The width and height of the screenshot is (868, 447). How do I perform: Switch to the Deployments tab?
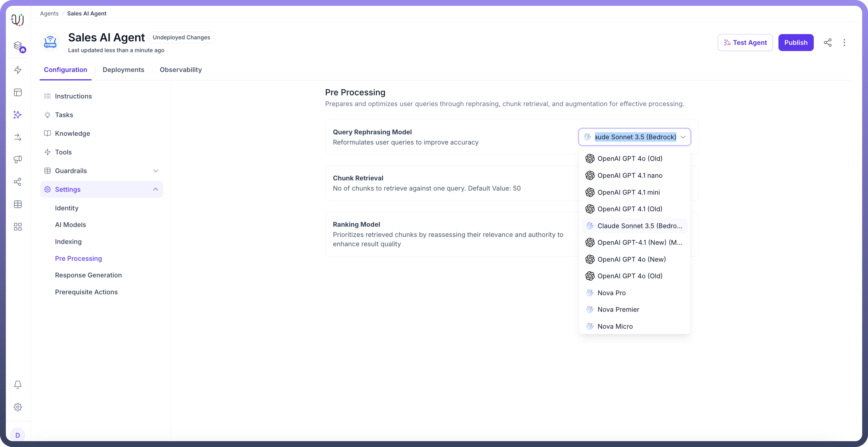[x=123, y=70]
